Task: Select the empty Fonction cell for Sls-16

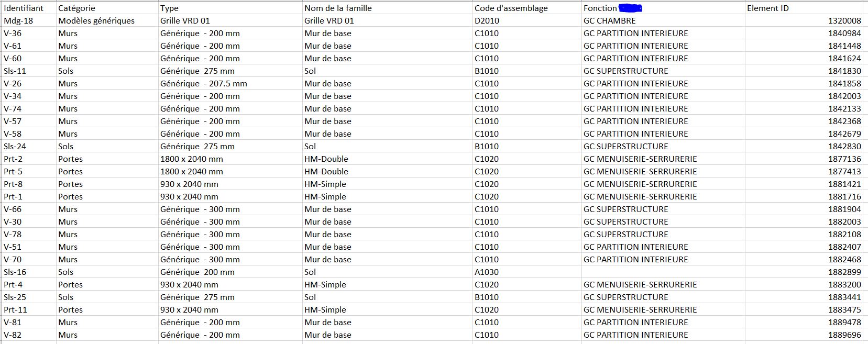Action: [x=663, y=272]
